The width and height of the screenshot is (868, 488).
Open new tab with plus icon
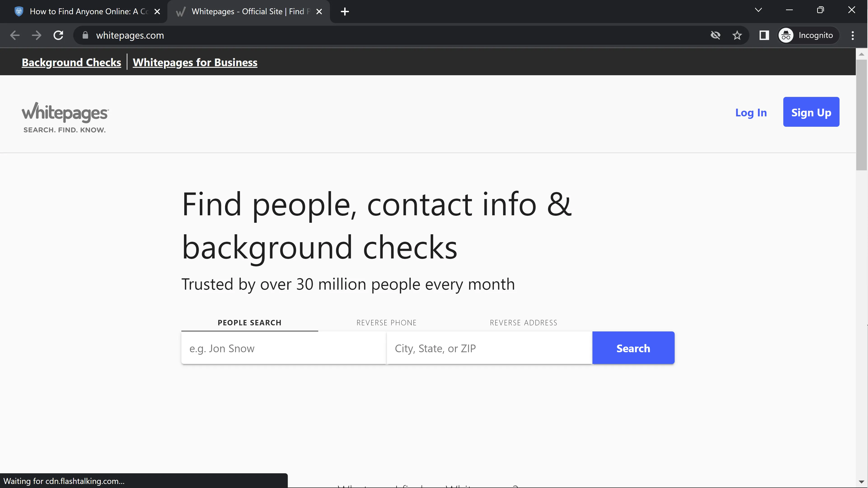coord(344,12)
